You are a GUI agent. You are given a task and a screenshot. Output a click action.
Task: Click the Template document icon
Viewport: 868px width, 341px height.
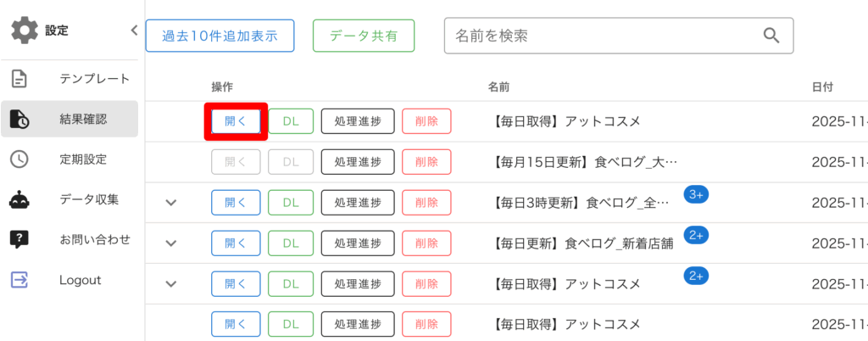[19, 79]
